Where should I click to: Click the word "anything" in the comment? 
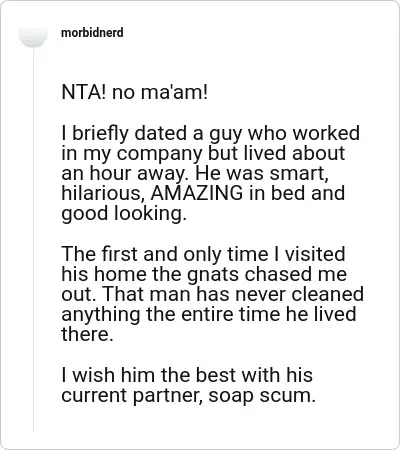click(x=101, y=315)
